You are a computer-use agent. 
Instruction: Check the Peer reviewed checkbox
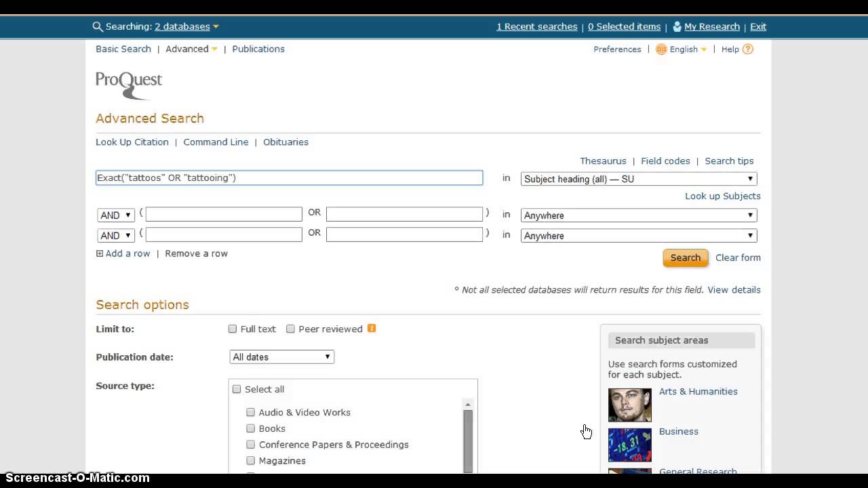click(290, 329)
